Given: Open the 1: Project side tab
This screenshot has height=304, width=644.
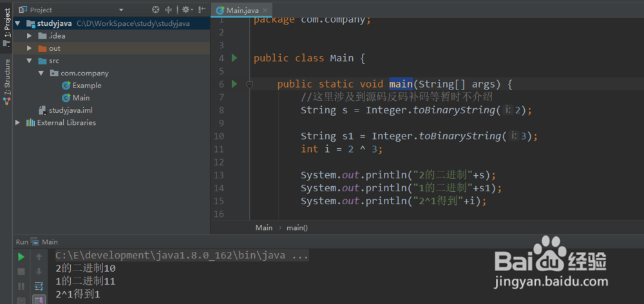Looking at the screenshot, I should click(x=6, y=26).
